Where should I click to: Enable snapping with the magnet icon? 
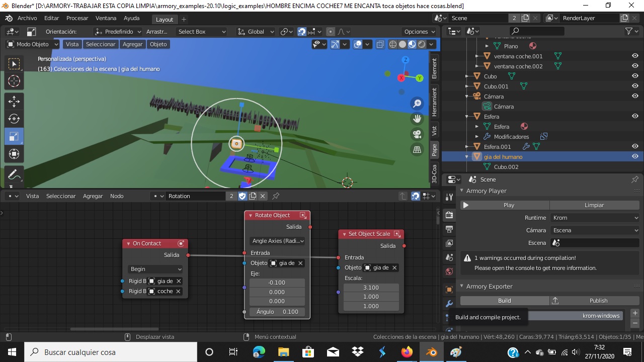pos(301,31)
